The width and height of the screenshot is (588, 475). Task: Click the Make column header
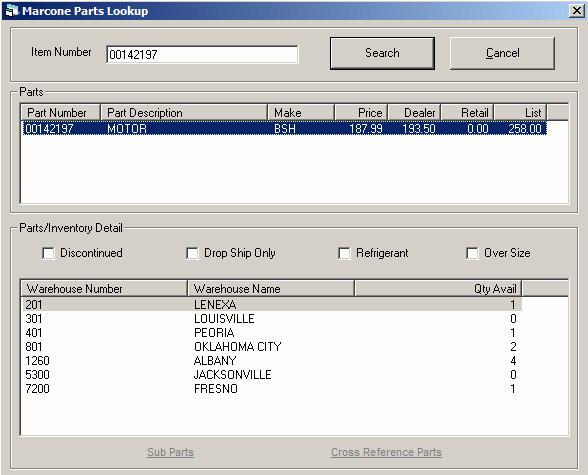pos(301,112)
